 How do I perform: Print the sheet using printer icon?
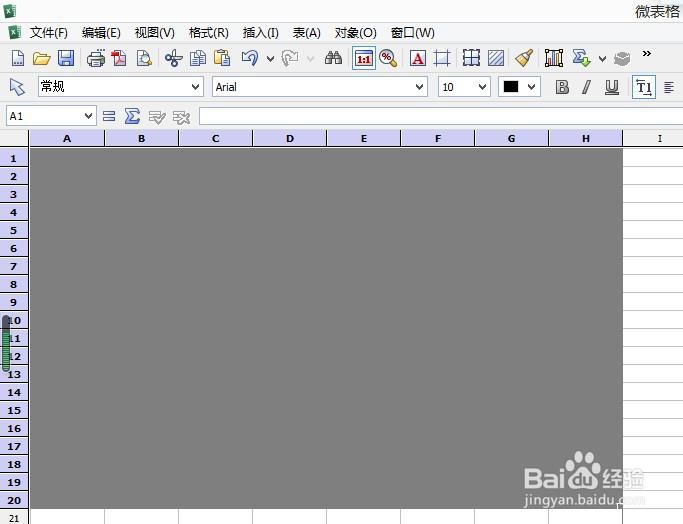[x=95, y=58]
